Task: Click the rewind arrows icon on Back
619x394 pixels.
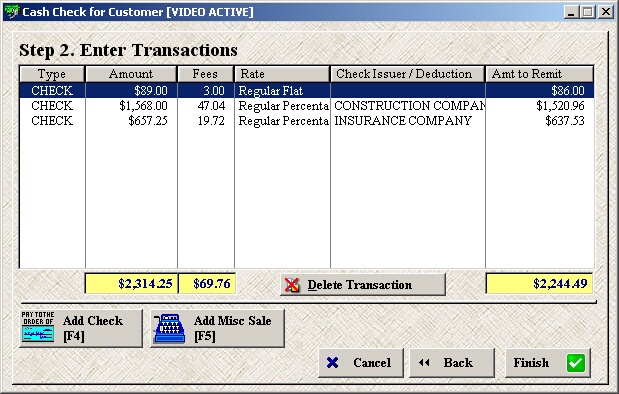Action: [424, 362]
